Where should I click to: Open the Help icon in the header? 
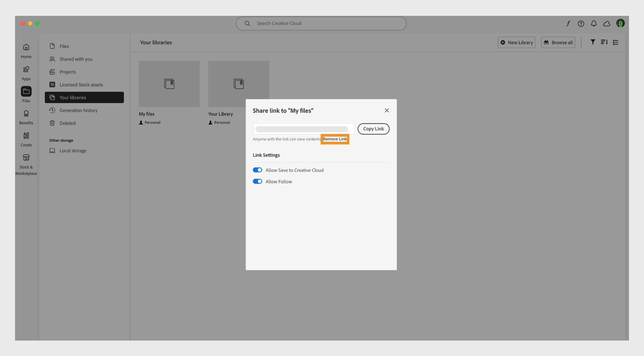pos(581,23)
